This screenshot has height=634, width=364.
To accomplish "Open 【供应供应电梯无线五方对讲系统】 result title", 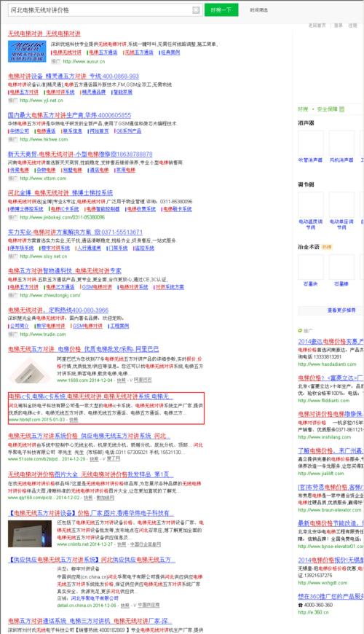I will (92, 560).
